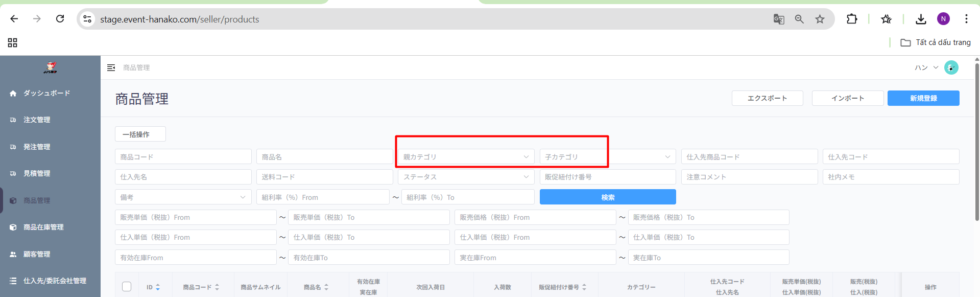Open the browser extensions puzzle icon
This screenshot has width=980, height=297.
851,19
